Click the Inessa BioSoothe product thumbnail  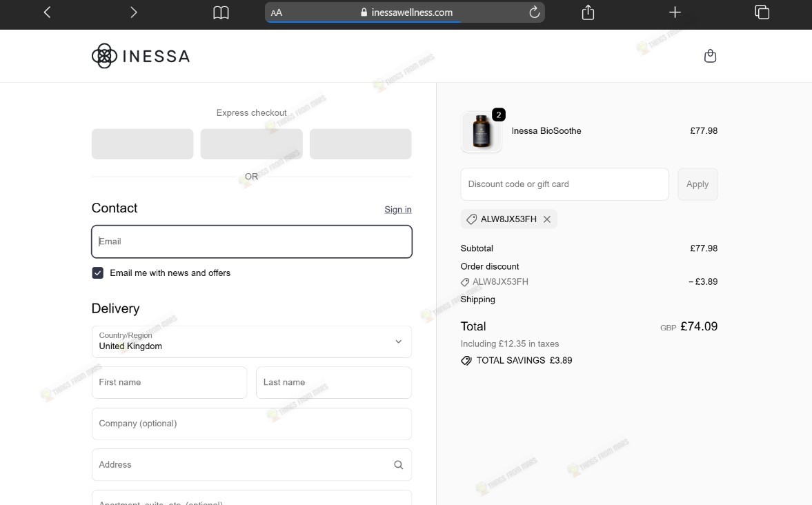tap(482, 132)
